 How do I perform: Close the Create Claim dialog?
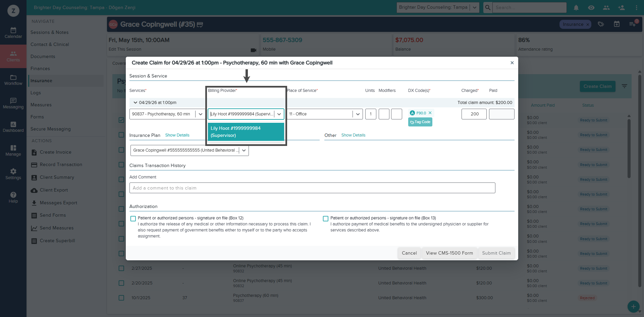point(512,63)
